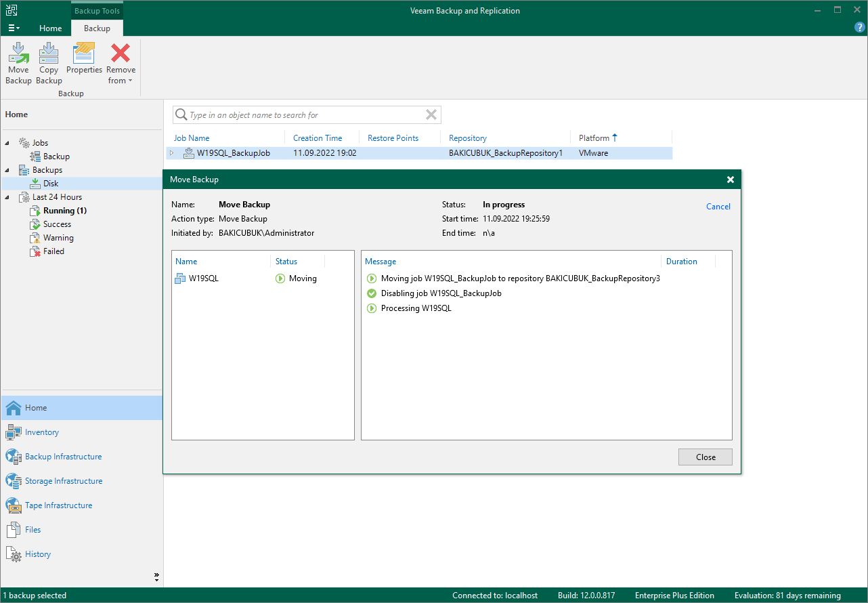Click the Failed sessions red X icon
This screenshot has height=603, width=868.
(35, 251)
